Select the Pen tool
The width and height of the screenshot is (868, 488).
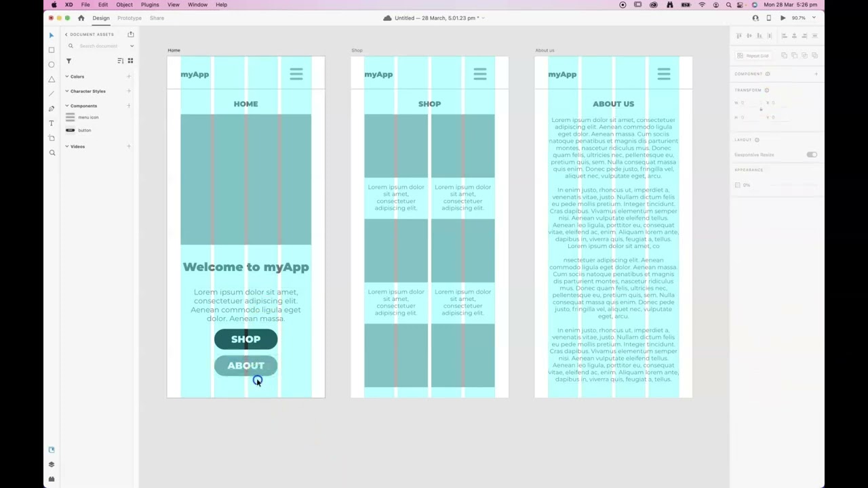(x=52, y=108)
